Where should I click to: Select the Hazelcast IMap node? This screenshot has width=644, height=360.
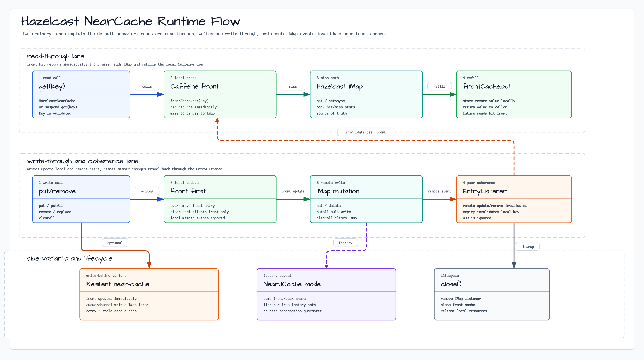click(x=366, y=94)
